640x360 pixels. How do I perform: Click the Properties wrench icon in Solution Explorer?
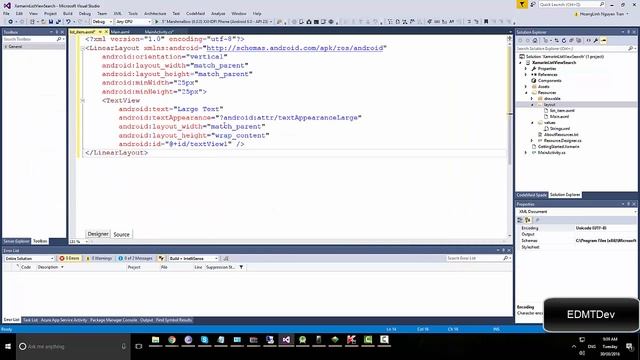[x=596, y=40]
